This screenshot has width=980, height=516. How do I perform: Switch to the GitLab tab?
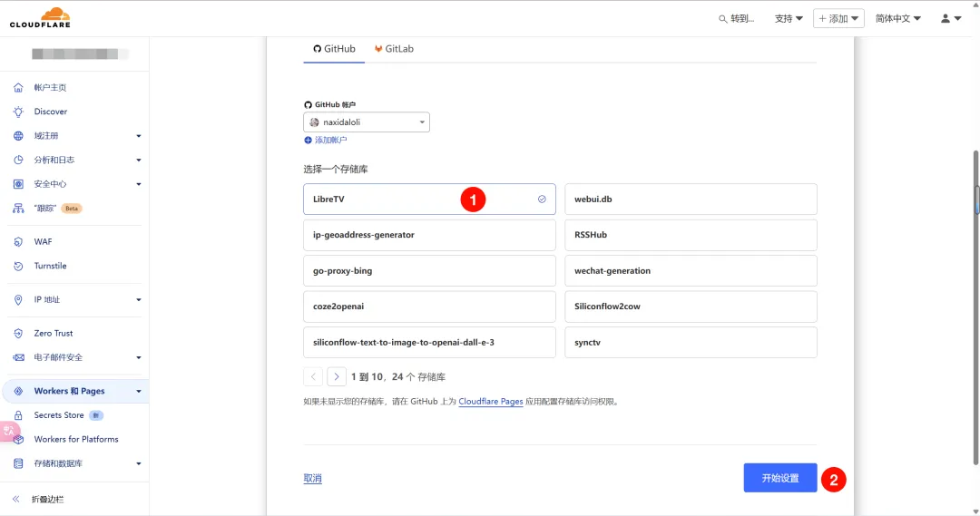click(394, 49)
